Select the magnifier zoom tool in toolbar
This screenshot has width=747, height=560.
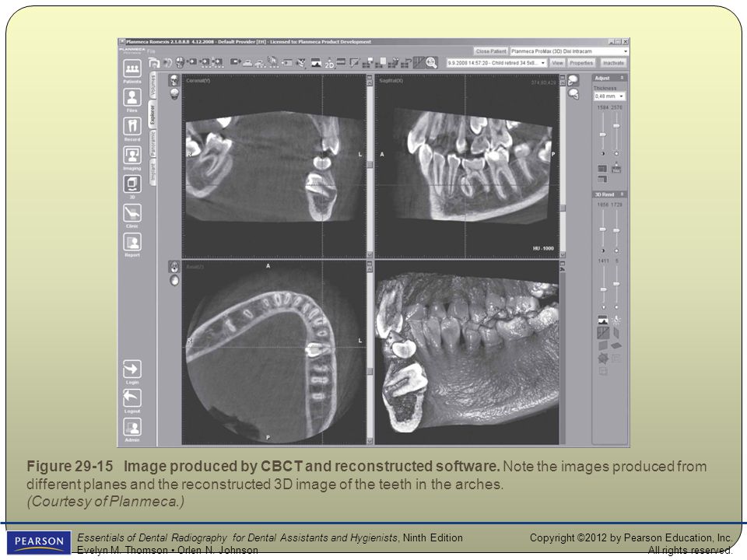coord(432,63)
